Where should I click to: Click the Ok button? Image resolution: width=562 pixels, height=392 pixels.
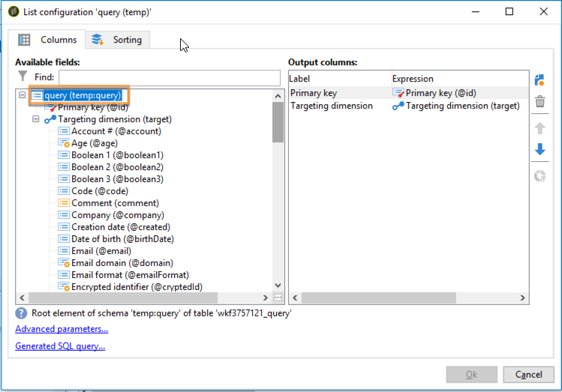[x=471, y=375]
